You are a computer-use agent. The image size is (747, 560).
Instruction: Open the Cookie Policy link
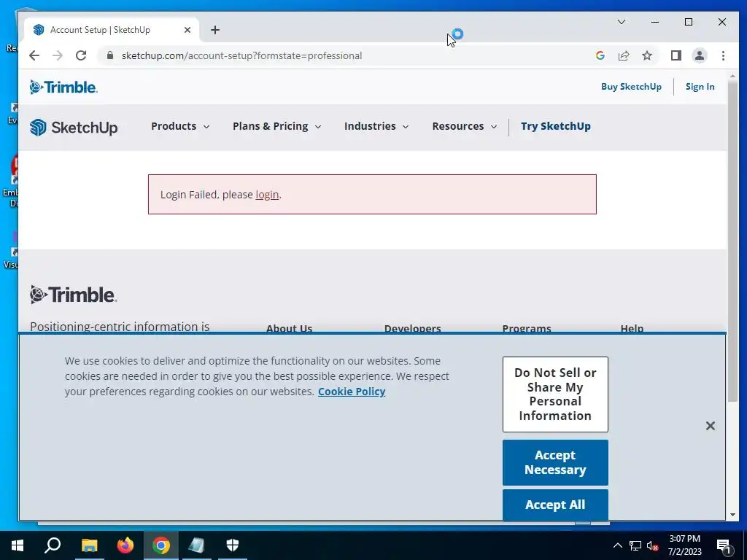coord(352,392)
